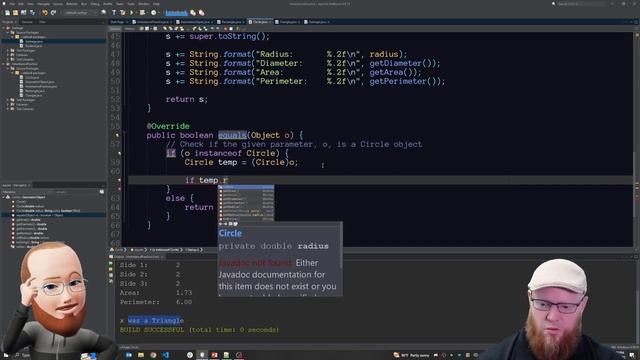Collapse the first project's default package node

[x=12, y=37]
